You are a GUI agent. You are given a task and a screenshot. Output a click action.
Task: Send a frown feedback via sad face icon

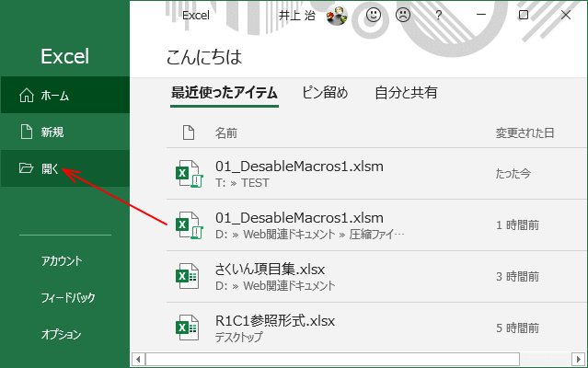403,15
